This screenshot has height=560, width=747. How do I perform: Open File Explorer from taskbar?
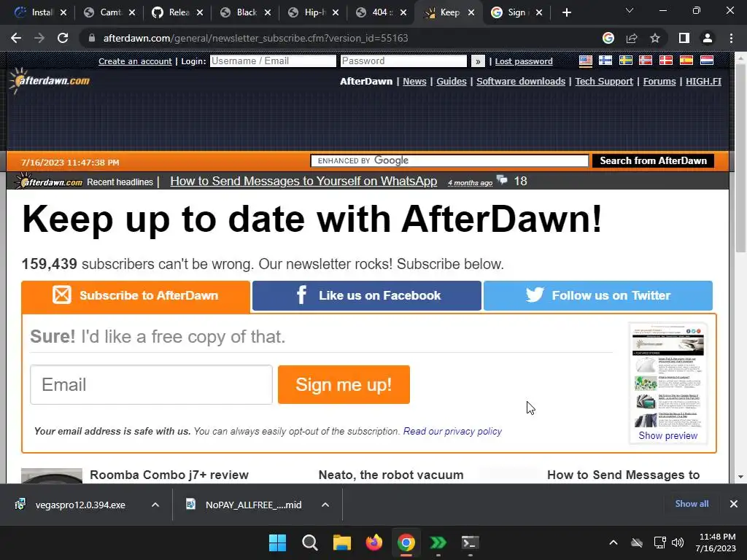click(x=341, y=542)
